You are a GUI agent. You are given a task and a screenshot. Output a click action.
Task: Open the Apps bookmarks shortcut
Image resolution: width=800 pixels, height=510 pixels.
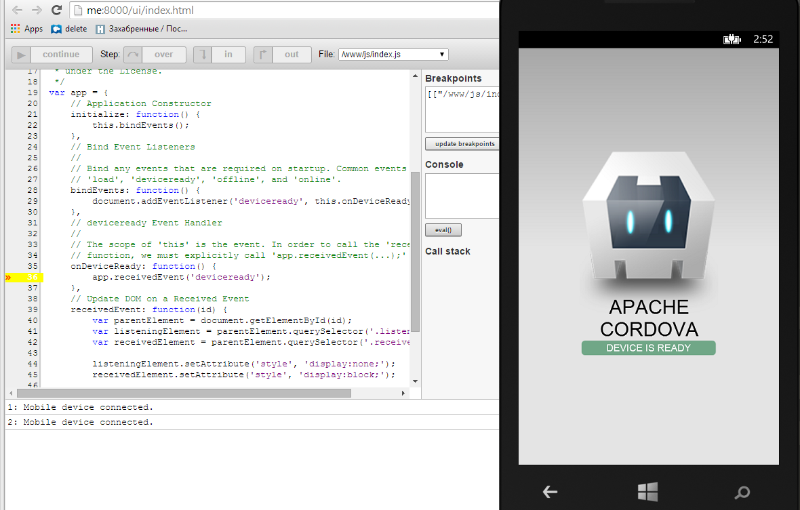pos(27,29)
